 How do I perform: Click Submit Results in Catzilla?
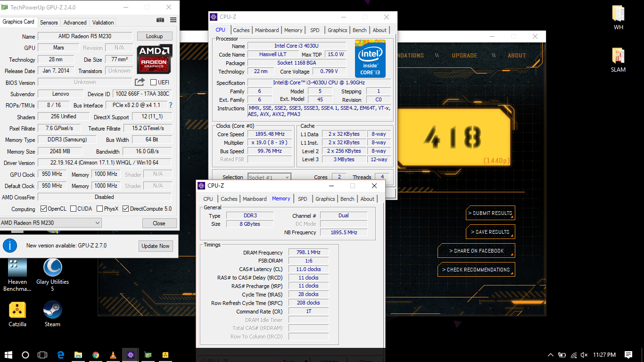(490, 213)
